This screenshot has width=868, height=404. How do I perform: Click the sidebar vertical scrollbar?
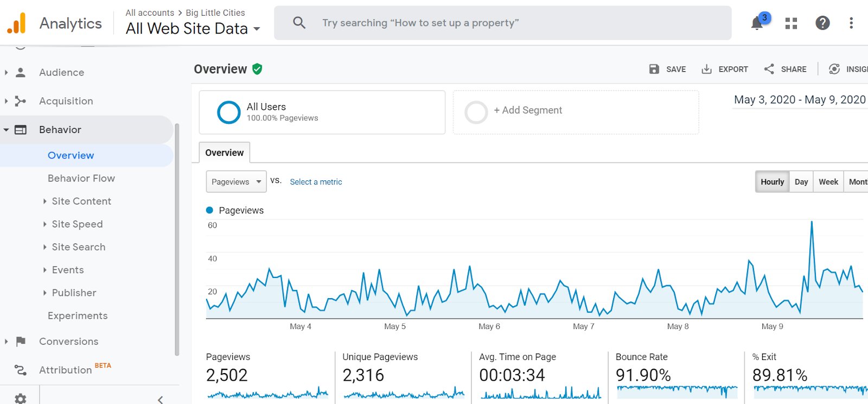(x=177, y=239)
